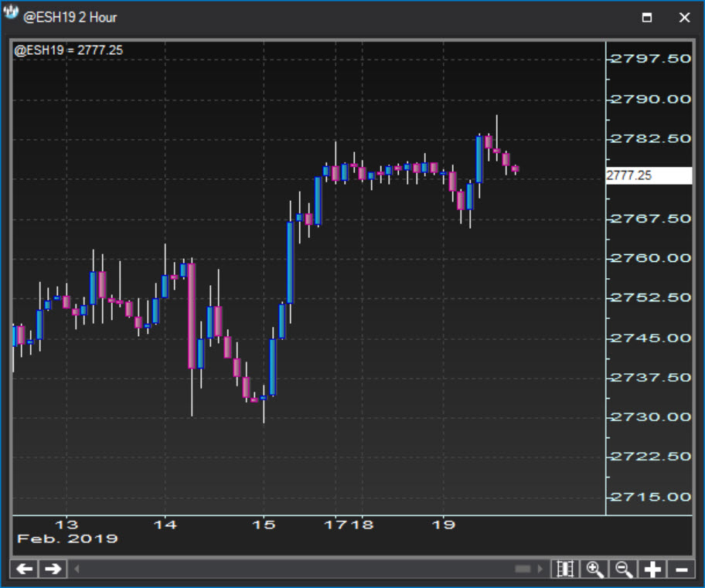Click the @ESH19 2 Hour window title
The height and width of the screenshot is (588, 705).
point(70,18)
